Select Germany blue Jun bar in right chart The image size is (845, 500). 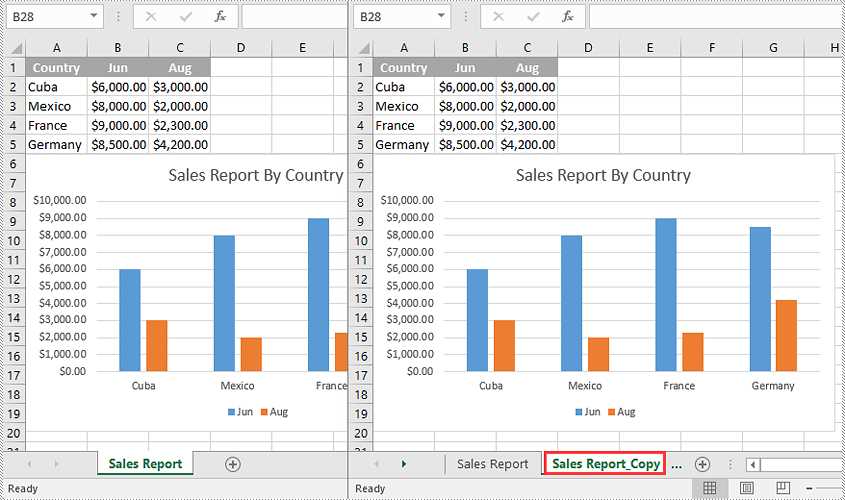pos(760,299)
